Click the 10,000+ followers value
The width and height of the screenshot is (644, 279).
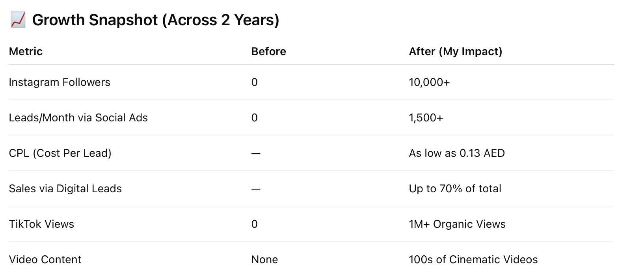pos(429,82)
